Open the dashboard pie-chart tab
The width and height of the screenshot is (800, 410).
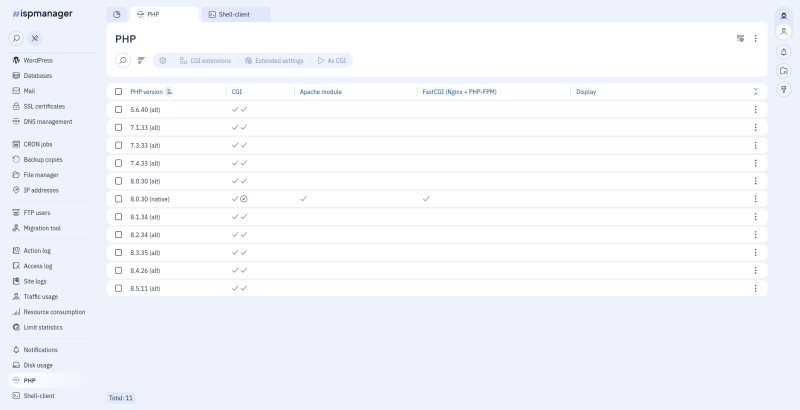point(117,14)
